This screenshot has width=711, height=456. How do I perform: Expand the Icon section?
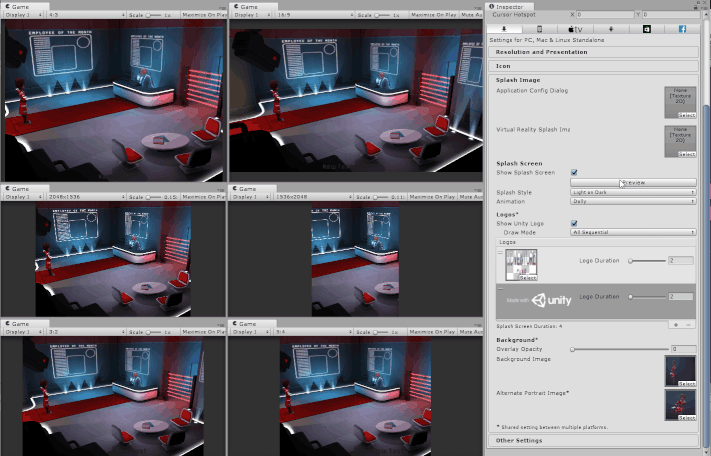[594, 66]
